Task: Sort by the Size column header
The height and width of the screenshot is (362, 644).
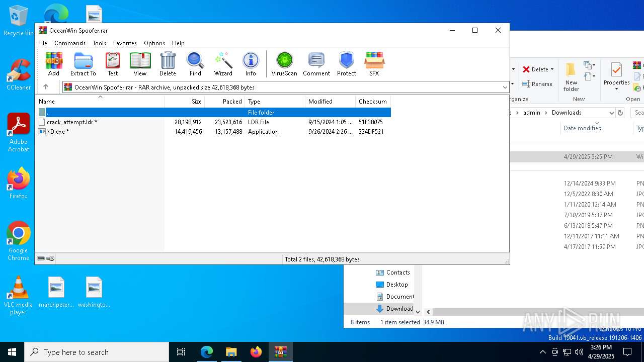Action: (185, 102)
